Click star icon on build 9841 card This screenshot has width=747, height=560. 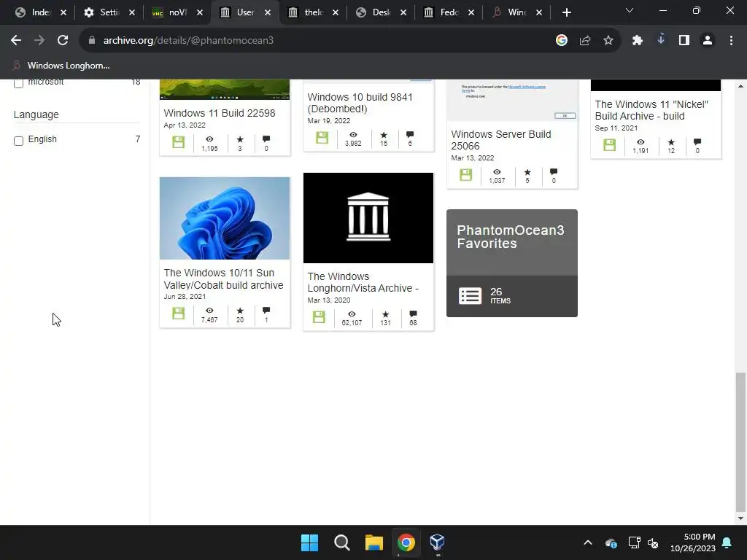pyautogui.click(x=384, y=135)
